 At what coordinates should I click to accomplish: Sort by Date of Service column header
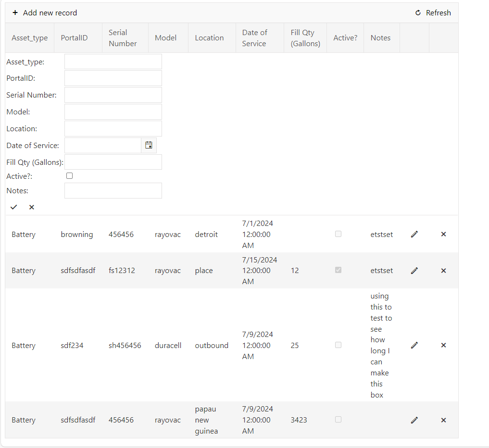(x=254, y=38)
